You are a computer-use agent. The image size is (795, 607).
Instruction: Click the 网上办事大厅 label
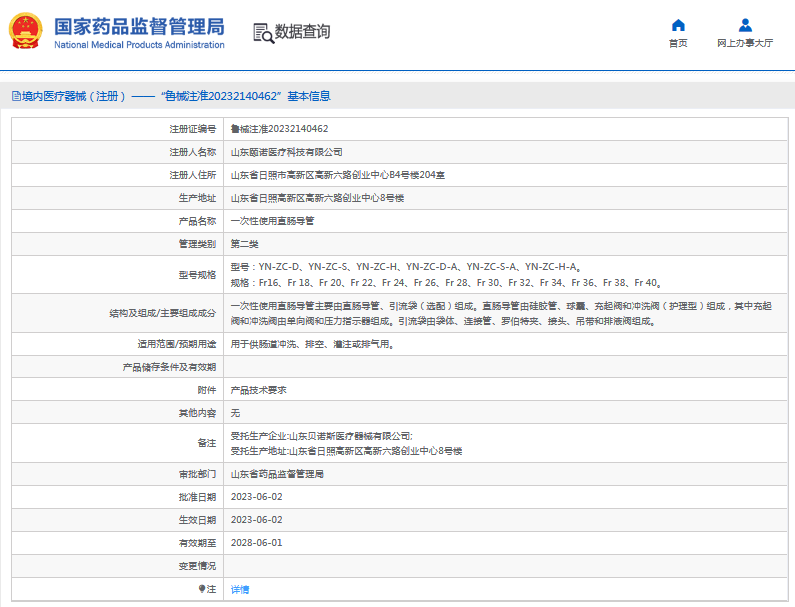[745, 43]
